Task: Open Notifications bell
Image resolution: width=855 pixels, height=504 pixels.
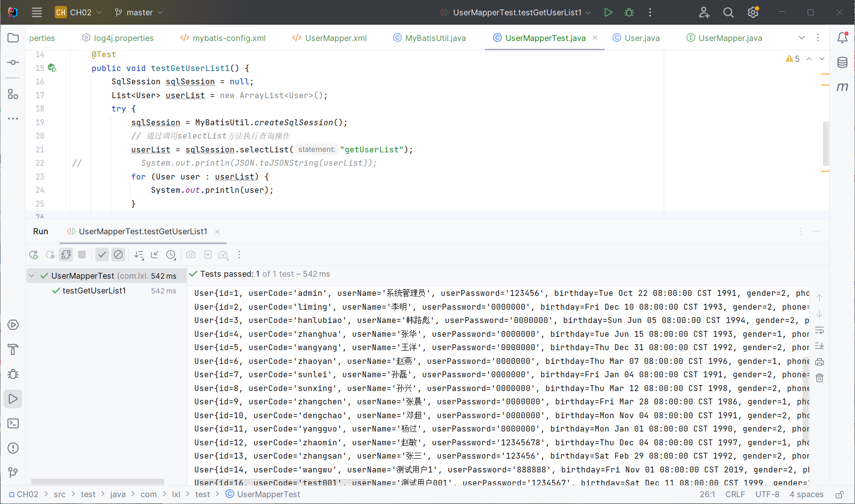Action: (843, 37)
